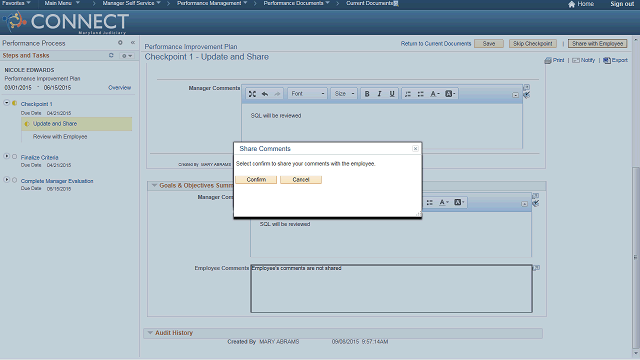The image size is (640, 360).
Task: Refresh the Steps and Tasks panel
Action: point(111,55)
